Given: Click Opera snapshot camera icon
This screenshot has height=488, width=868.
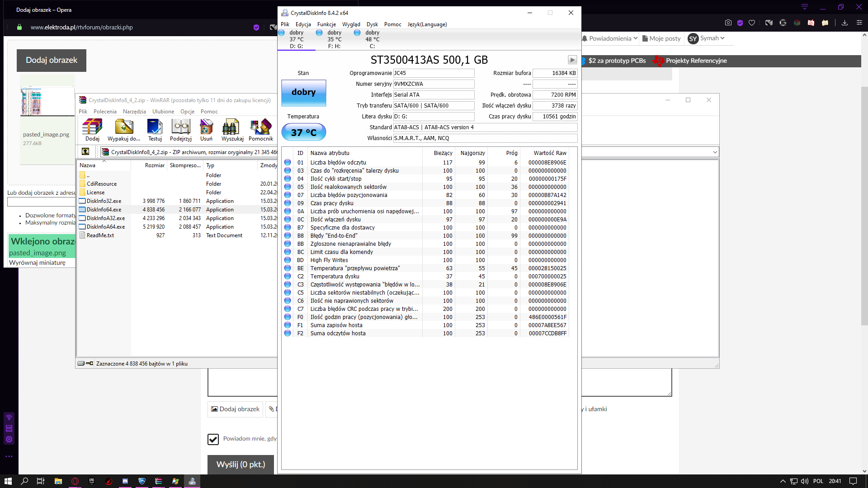Looking at the screenshot, I should click(x=728, y=23).
